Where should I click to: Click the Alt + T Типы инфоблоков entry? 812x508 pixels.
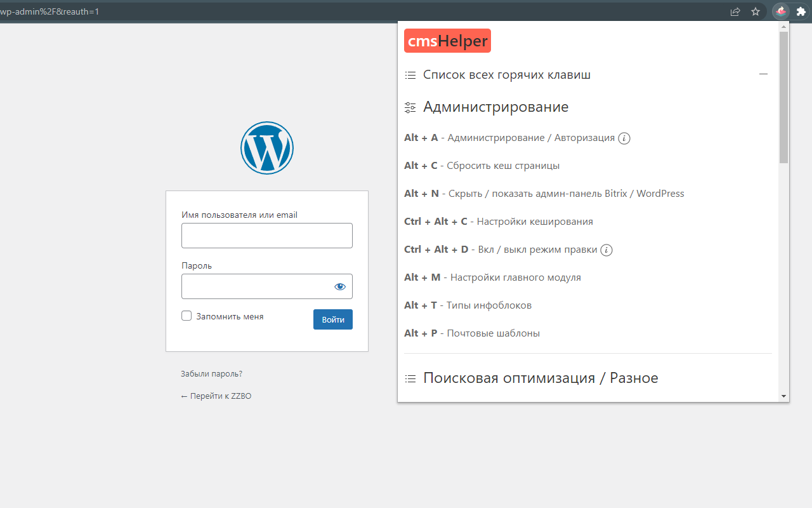point(468,305)
